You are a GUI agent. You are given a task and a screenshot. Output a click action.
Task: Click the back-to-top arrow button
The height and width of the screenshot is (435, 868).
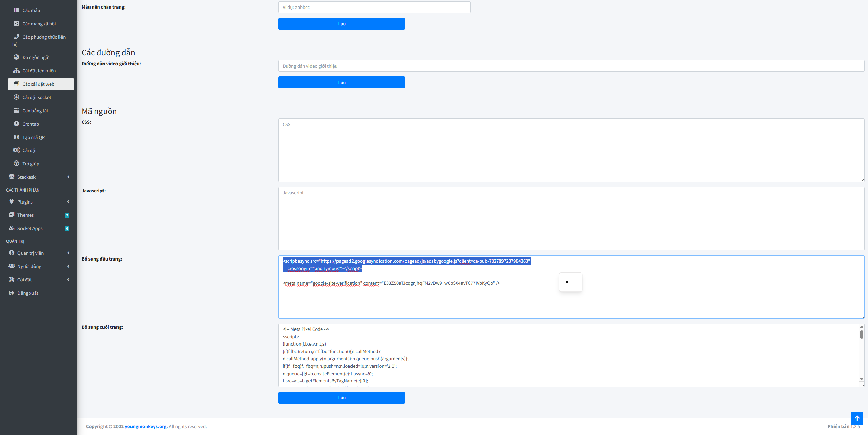pos(857,418)
